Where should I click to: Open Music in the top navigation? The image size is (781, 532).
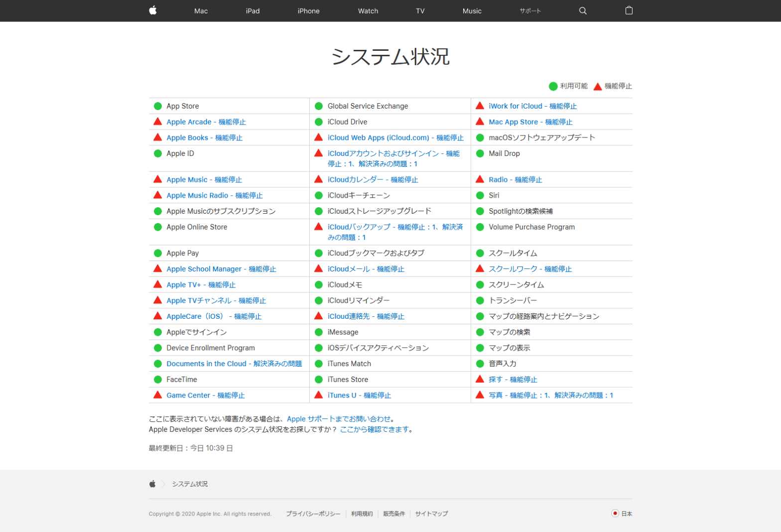coord(472,11)
